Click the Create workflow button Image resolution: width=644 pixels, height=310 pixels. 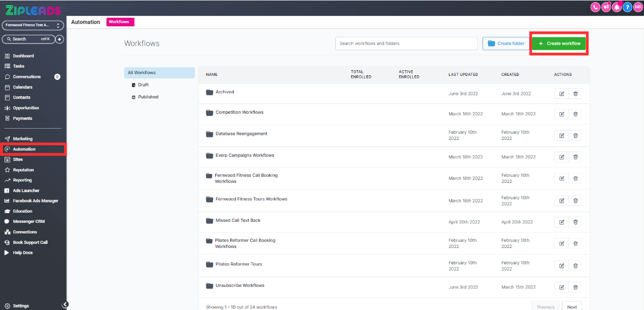tap(559, 44)
